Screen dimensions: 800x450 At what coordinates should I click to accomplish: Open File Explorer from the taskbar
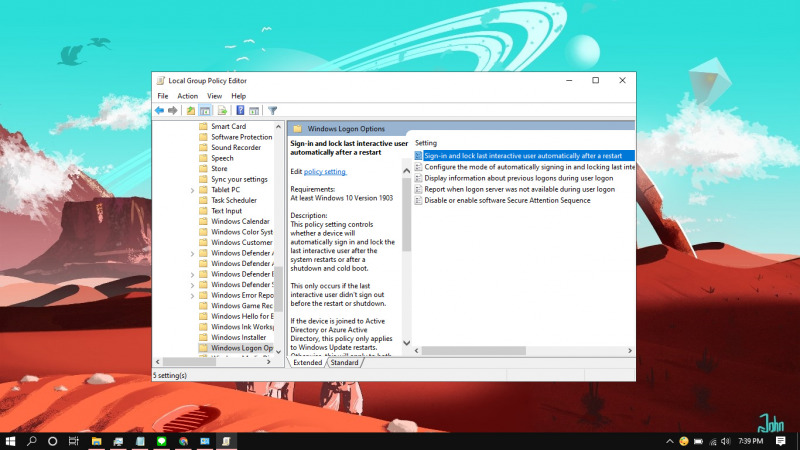pyautogui.click(x=96, y=441)
